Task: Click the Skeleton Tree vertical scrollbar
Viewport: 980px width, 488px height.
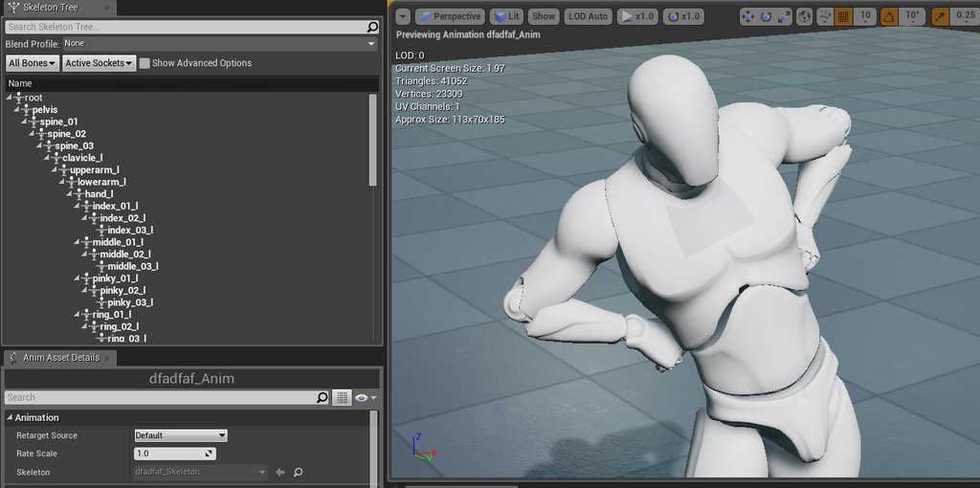Action: coord(373,140)
